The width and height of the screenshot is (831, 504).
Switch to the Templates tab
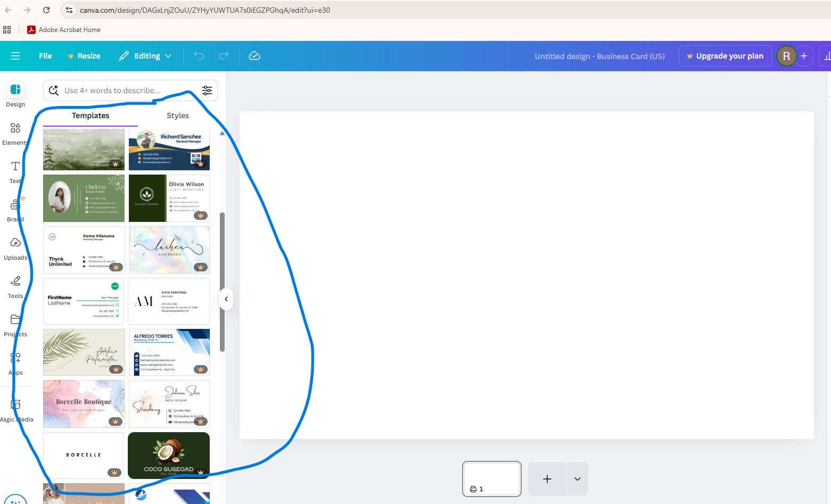pyautogui.click(x=90, y=115)
